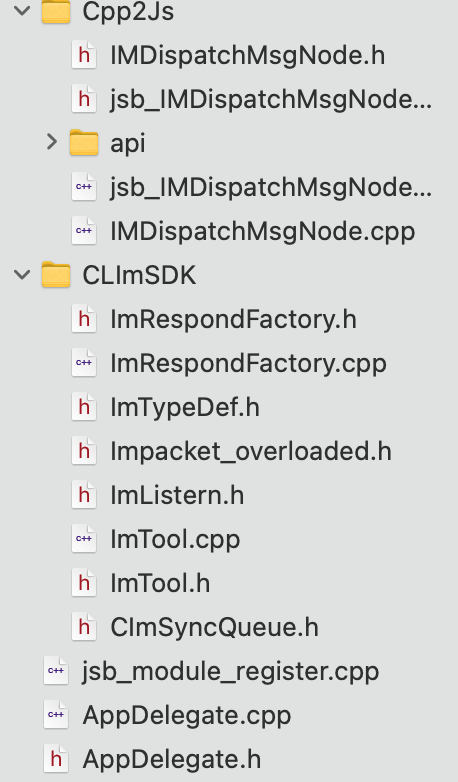458x782 pixels.
Task: Select the truncated jsb_IMDispatchMsgNode C++ source file
Action: click(x=271, y=187)
